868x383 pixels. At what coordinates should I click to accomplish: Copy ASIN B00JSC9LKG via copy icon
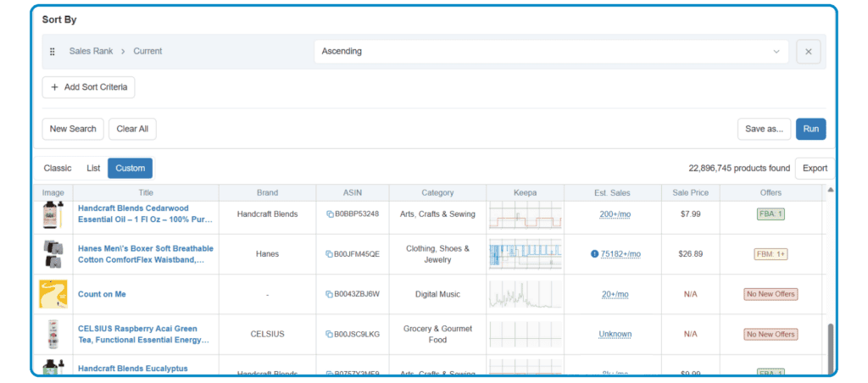330,335
